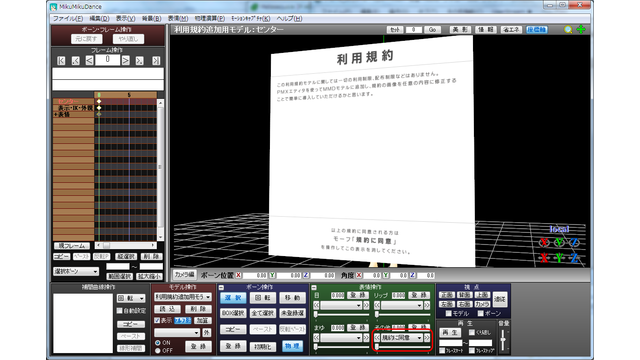This screenshot has width=640, height=360.
Task: Previous morph arrow beside 規約に同意 dropdown
Action: (377, 338)
